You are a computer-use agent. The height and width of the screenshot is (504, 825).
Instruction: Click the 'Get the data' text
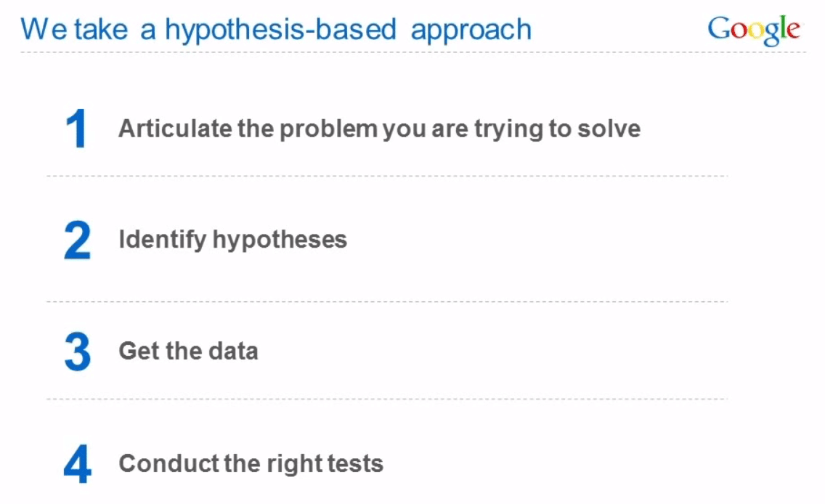[188, 351]
